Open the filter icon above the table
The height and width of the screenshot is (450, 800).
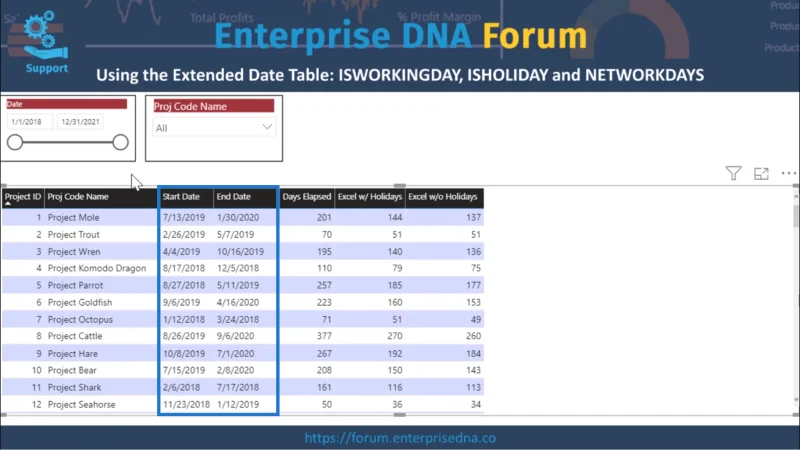click(733, 173)
